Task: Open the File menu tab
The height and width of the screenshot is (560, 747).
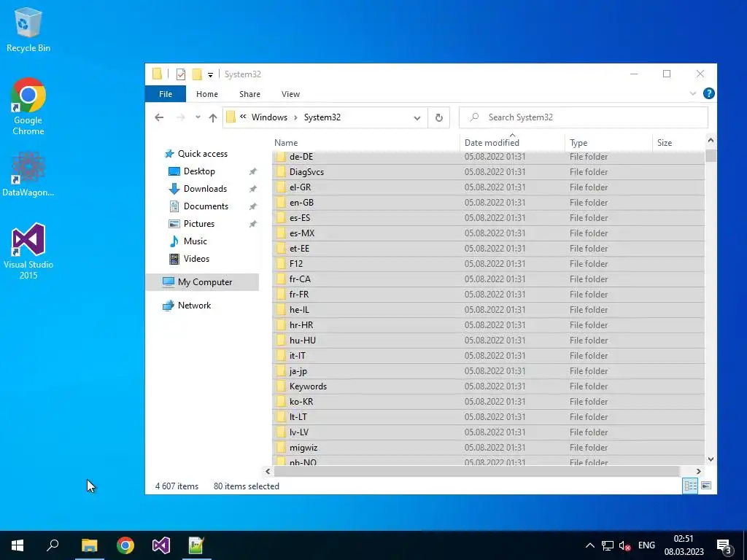Action: click(166, 94)
